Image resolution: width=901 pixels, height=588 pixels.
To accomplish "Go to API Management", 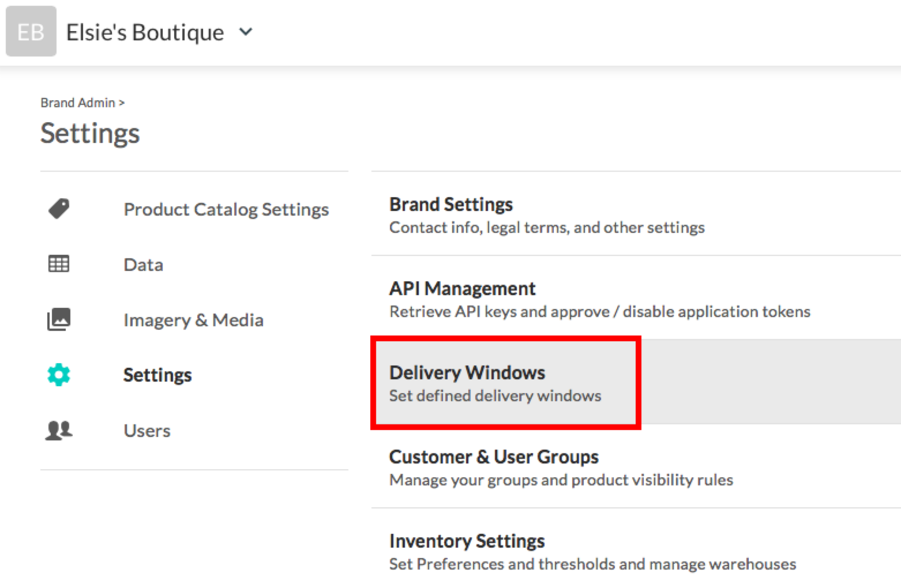I will [x=462, y=288].
